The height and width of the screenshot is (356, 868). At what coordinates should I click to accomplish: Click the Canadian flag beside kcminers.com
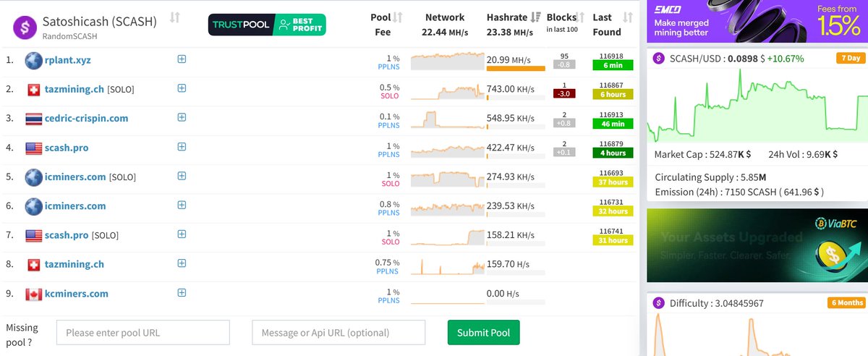(x=33, y=294)
